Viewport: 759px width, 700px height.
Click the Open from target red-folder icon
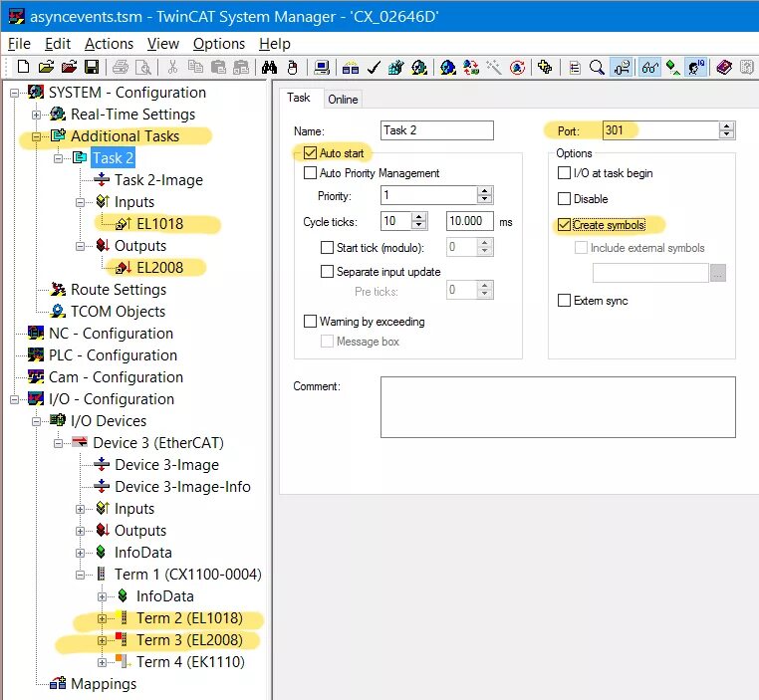point(69,67)
